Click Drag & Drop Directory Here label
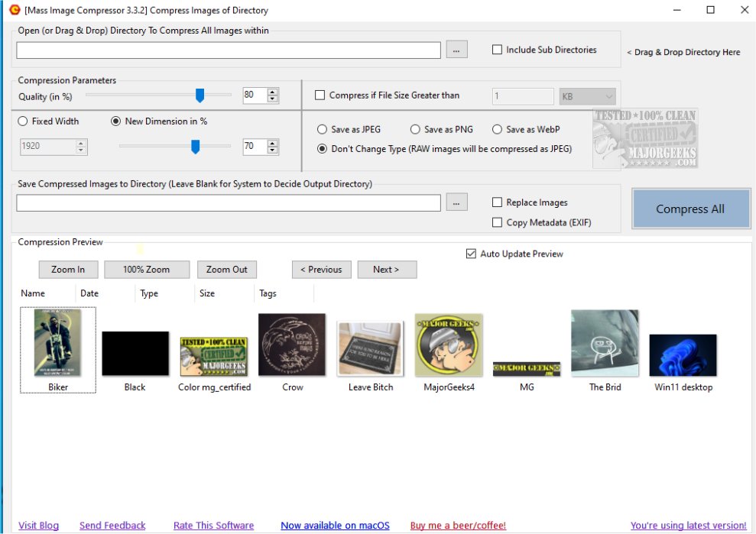The height and width of the screenshot is (534, 756). [683, 52]
